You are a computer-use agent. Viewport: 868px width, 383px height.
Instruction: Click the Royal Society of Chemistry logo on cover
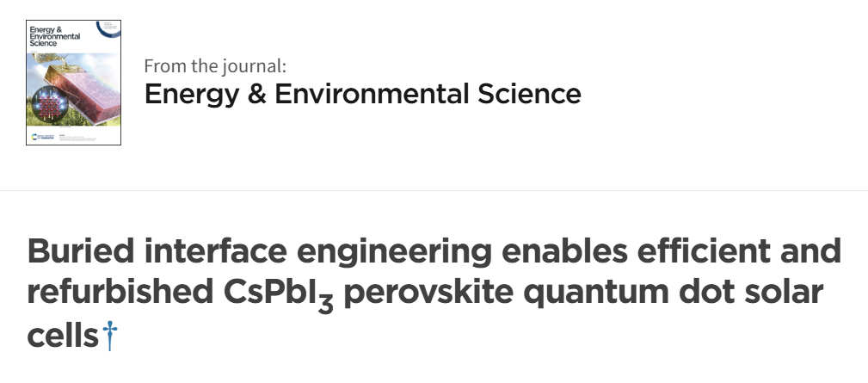[41, 136]
